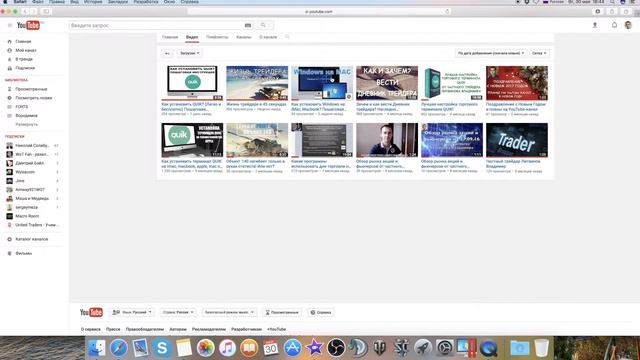Viewport: 640px width, 360px height.
Task: Open the FORTS playlist in sidebar
Action: click(x=22, y=107)
